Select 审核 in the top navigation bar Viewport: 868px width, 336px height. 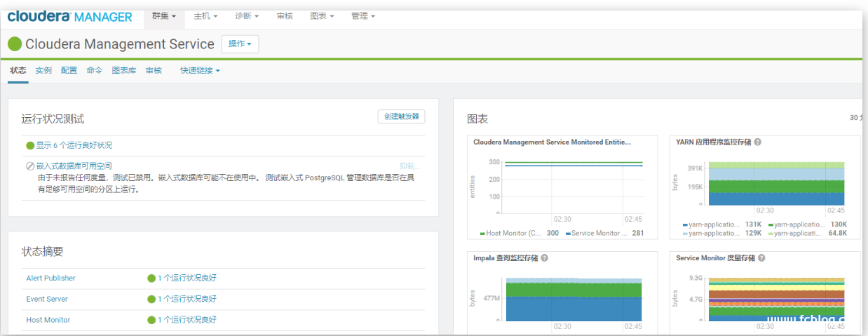pyautogui.click(x=285, y=15)
